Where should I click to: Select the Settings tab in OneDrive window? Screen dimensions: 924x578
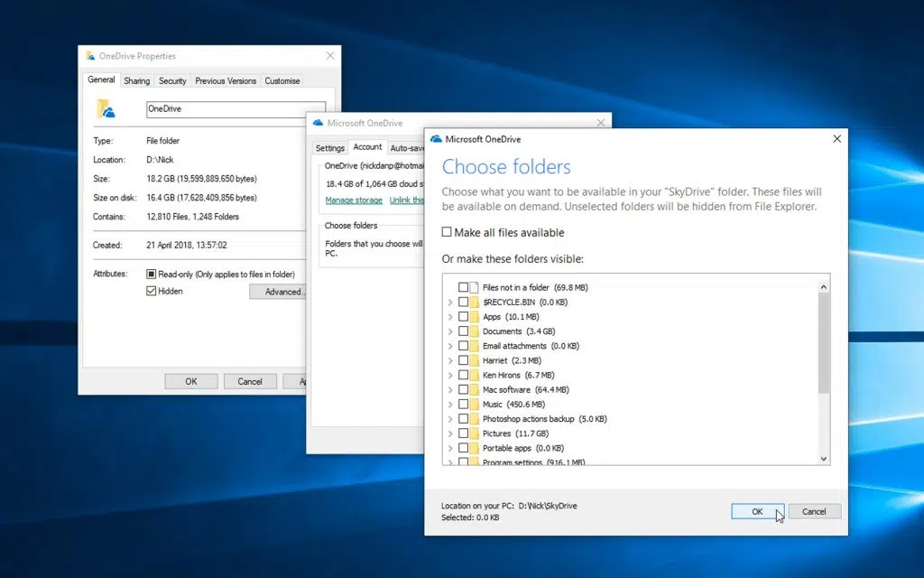point(330,148)
